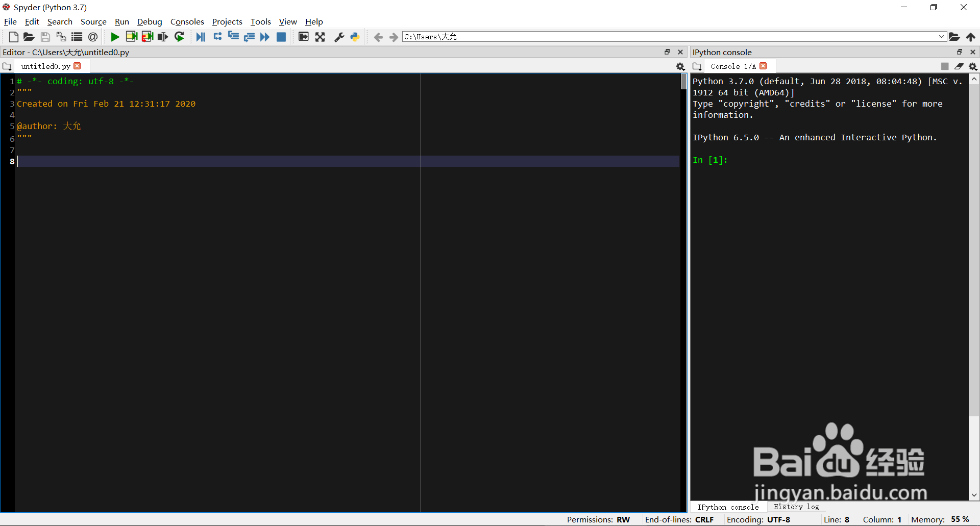Stop debugging with the blue square icon
980x526 pixels.
coord(281,37)
